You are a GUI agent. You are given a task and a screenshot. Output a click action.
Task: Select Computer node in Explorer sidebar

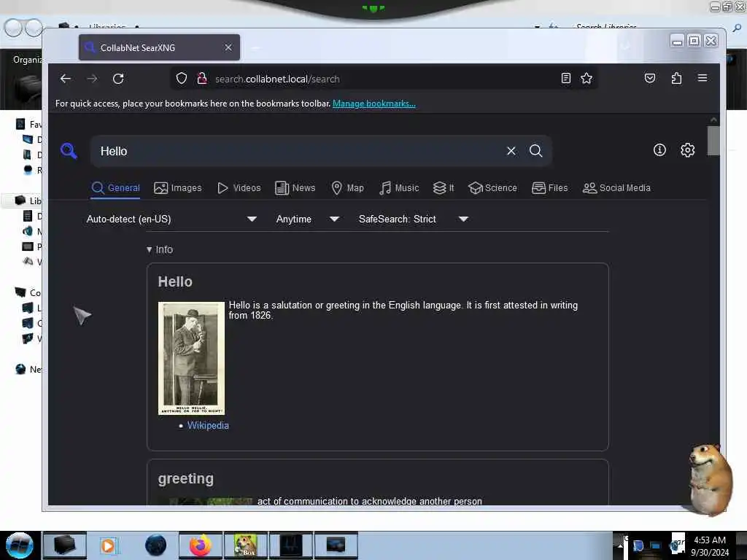(28, 292)
